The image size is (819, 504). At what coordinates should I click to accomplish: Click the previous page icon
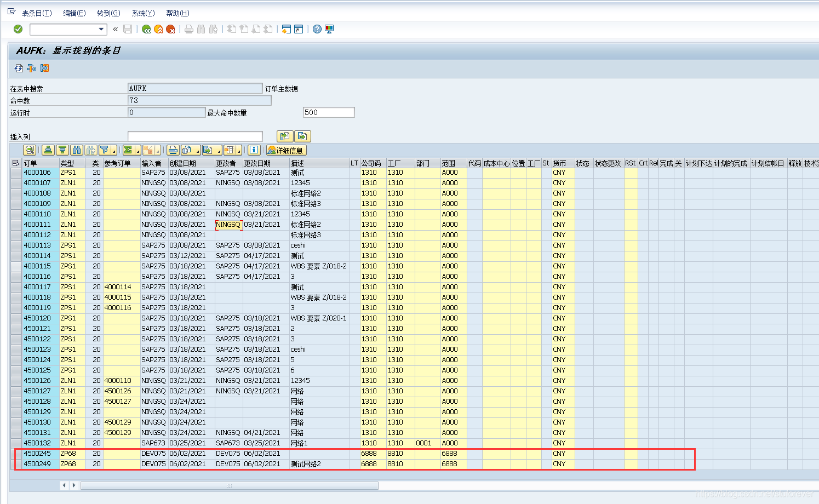[x=244, y=29]
